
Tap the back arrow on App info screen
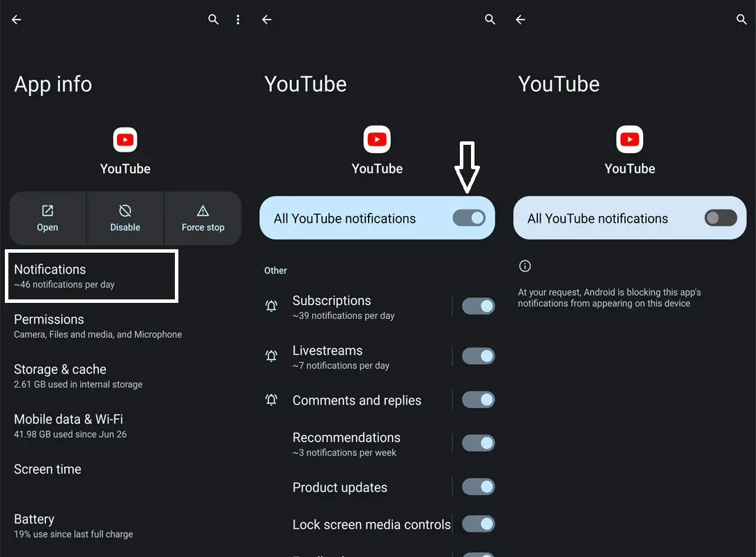point(17,19)
